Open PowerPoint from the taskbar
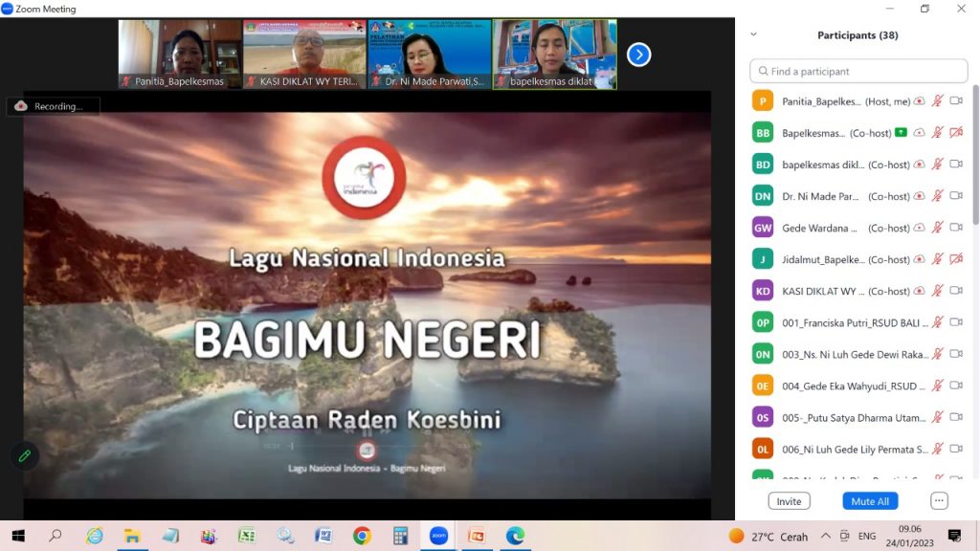This screenshot has height=551, width=980. click(477, 536)
